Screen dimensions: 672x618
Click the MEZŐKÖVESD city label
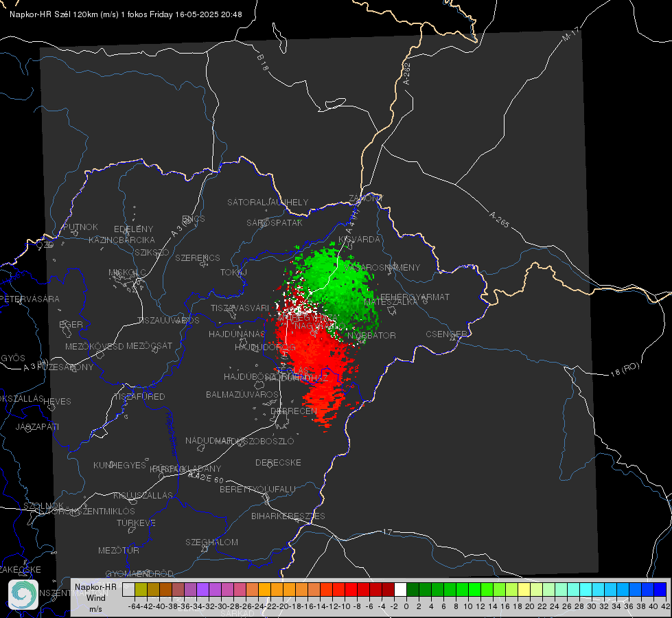[94, 346]
